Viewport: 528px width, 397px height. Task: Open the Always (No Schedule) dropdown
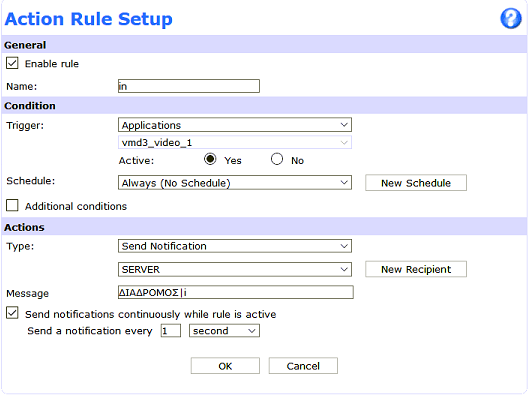tap(235, 183)
